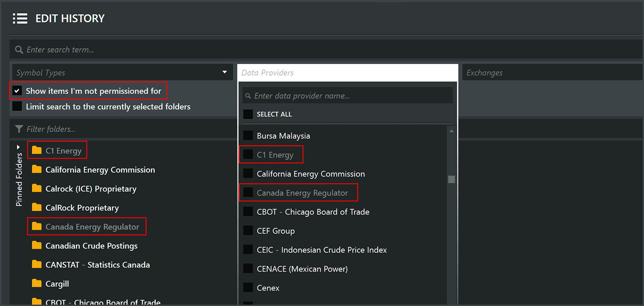Click the Bursa Malaysia provider label
This screenshot has height=306, width=644.
click(284, 136)
